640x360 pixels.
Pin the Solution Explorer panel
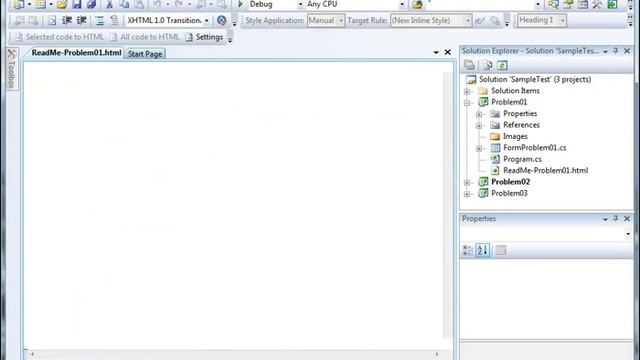point(616,51)
